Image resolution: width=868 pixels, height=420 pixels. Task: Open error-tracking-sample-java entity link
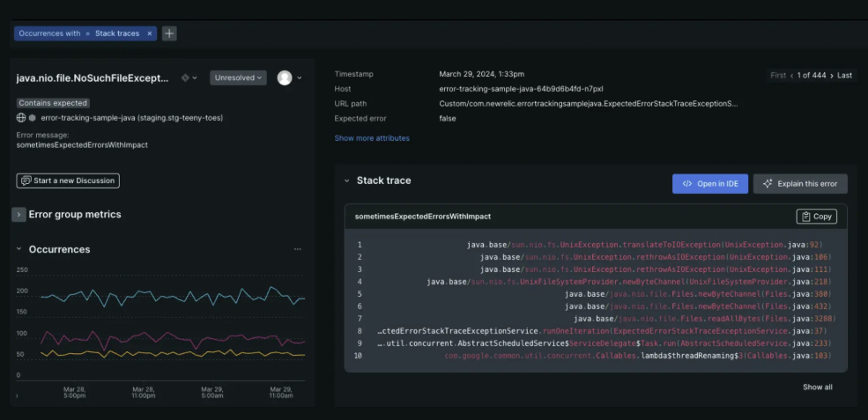click(132, 118)
